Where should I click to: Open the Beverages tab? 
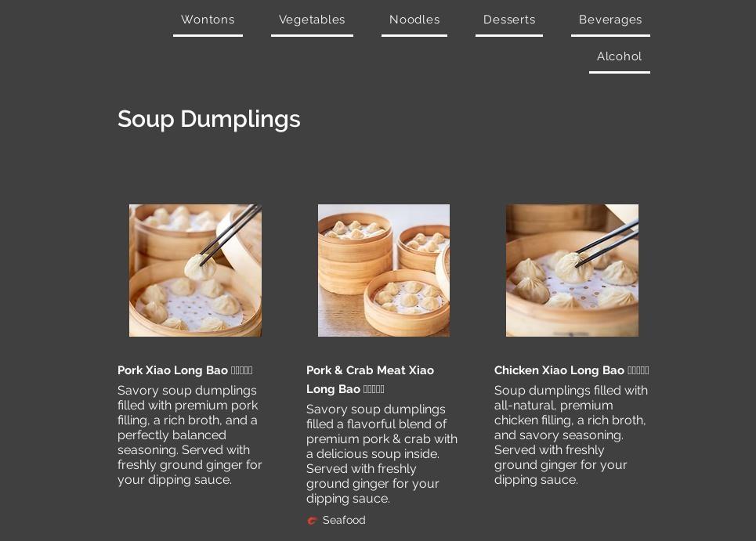610,20
